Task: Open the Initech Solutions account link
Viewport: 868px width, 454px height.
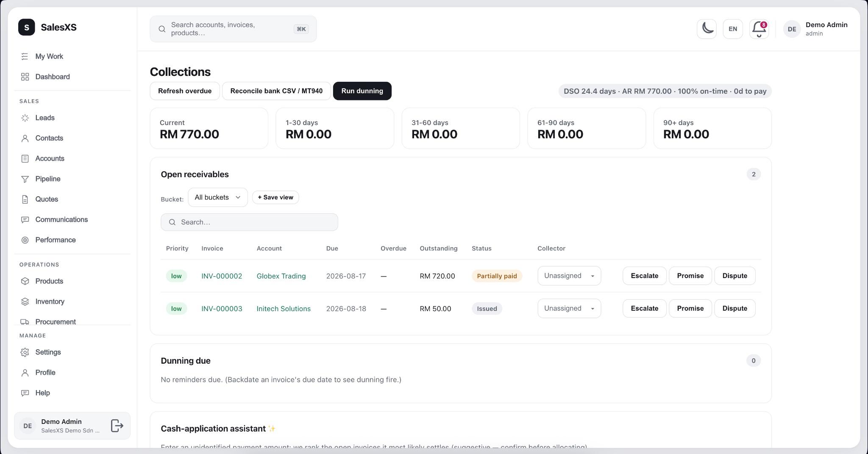Action: 284,309
